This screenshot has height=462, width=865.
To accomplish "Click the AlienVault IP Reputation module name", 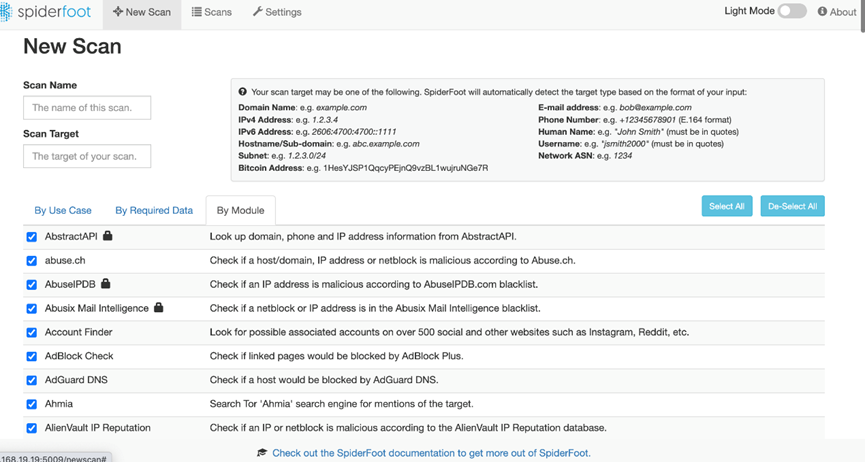I will coord(98,428).
